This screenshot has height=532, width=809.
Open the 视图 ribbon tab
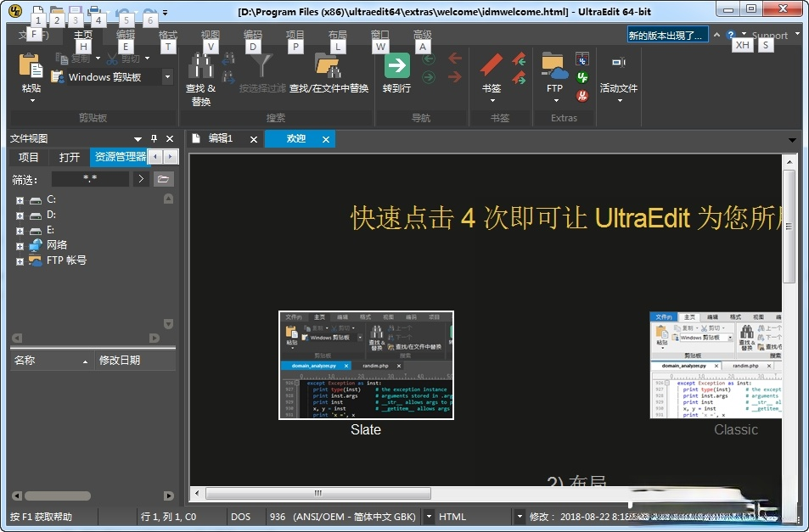coord(210,35)
